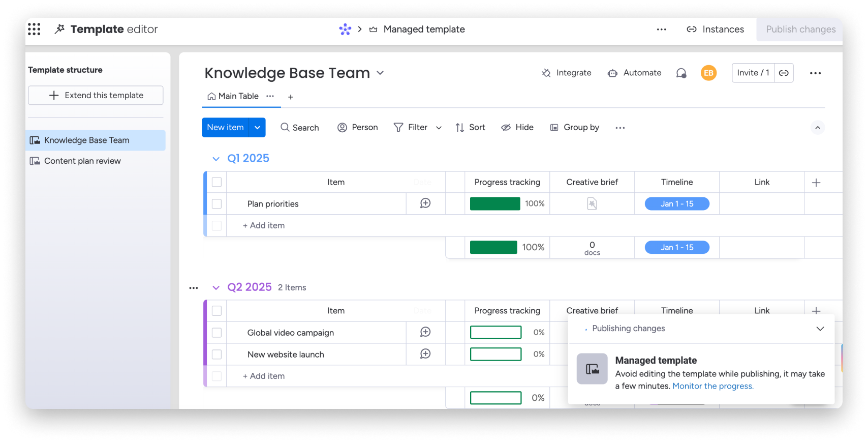Add item in Q2 2025 group
Screen dimensions: 868x442
point(264,376)
